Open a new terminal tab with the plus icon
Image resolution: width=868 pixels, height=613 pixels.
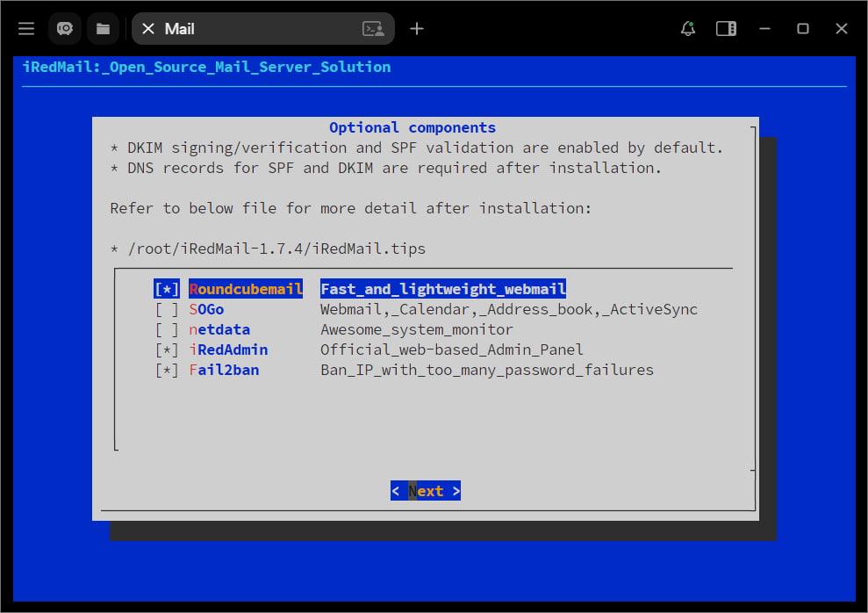pos(416,28)
